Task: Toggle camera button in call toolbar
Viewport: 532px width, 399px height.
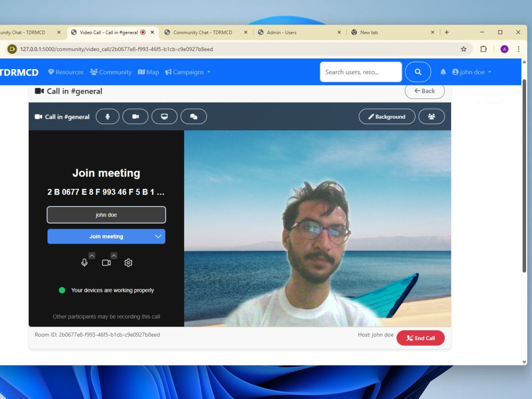Action: (x=135, y=117)
